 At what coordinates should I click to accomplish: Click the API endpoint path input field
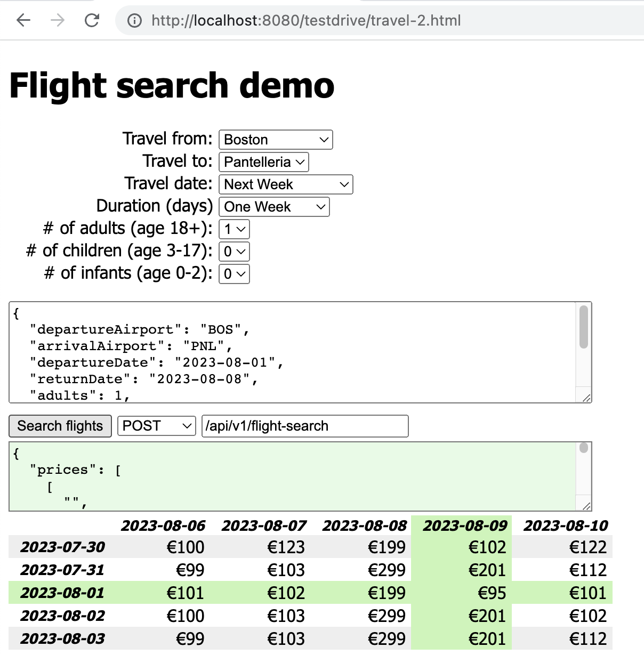(x=304, y=426)
